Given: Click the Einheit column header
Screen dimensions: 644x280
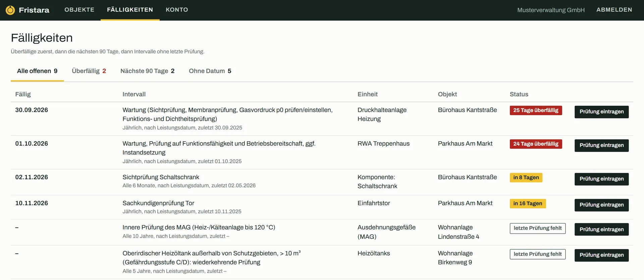Looking at the screenshot, I should 367,94.
